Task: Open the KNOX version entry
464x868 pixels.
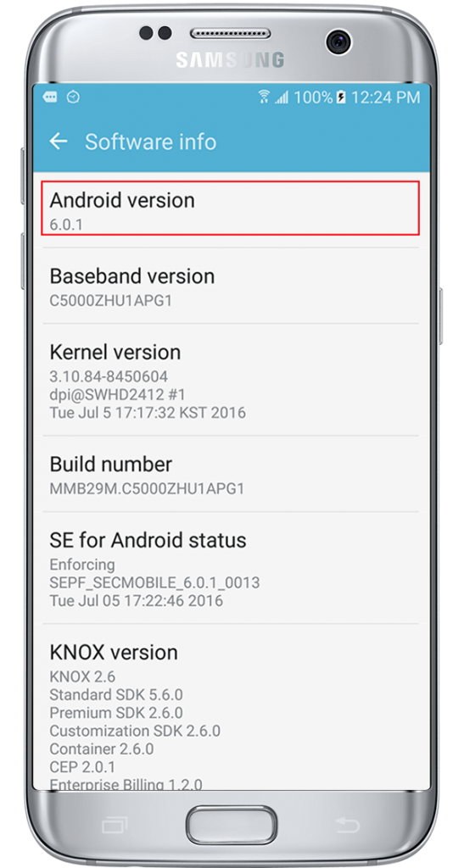Action: 232,715
